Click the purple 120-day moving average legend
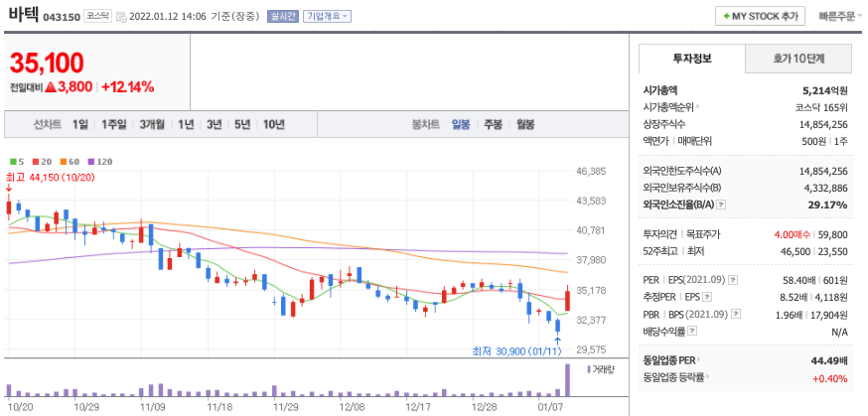 click(x=99, y=162)
